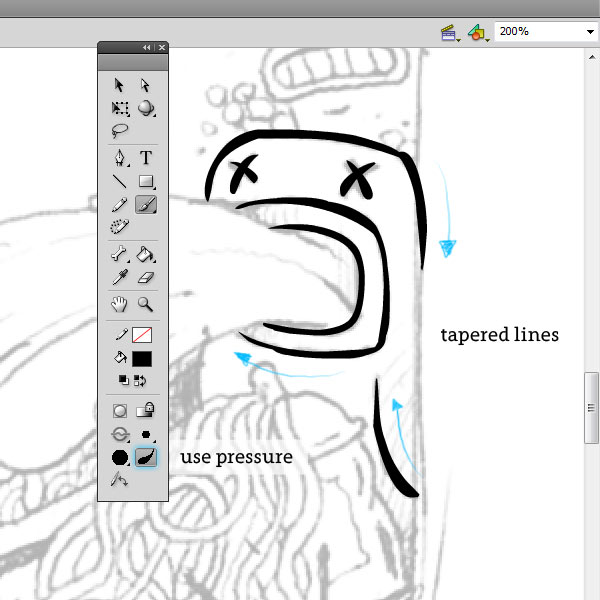This screenshot has height=600, width=600.
Task: Choose the Eraser tool
Action: pos(146,278)
